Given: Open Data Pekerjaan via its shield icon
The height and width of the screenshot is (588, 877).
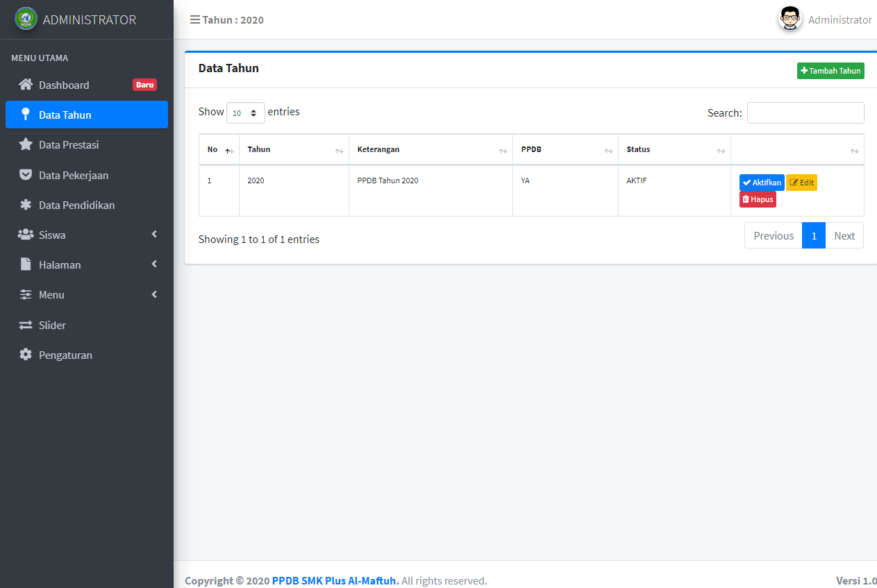Looking at the screenshot, I should [26, 175].
